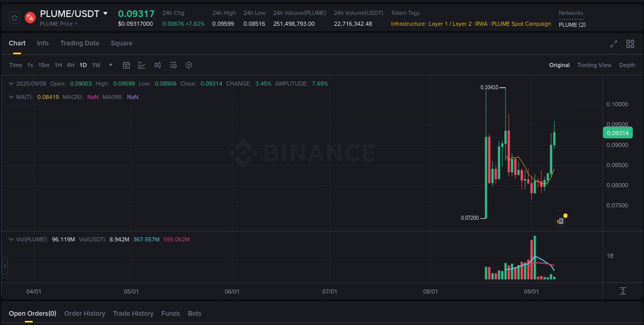
Task: Open the order flow markers icon
Action: pos(157,65)
